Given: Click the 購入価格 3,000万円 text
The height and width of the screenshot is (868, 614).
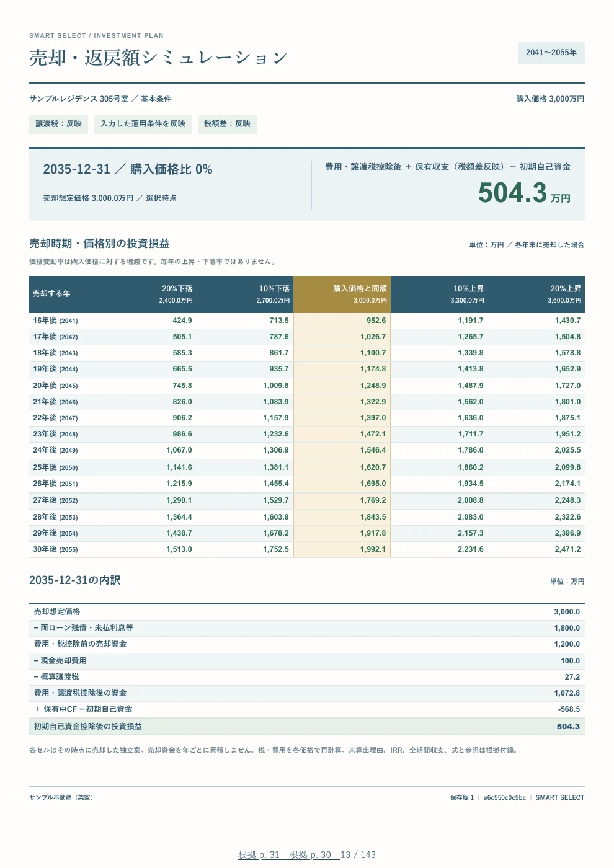Looking at the screenshot, I should point(550,99).
